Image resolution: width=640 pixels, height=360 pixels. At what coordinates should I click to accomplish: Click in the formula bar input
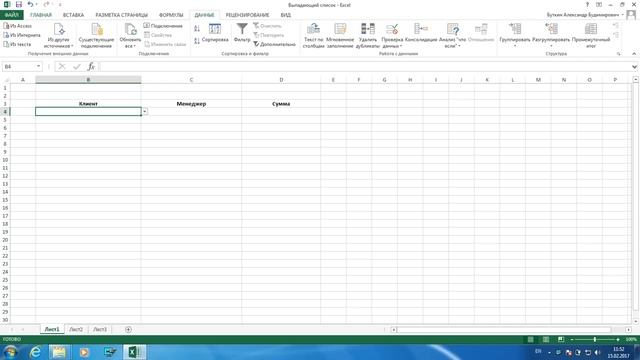pos(364,67)
